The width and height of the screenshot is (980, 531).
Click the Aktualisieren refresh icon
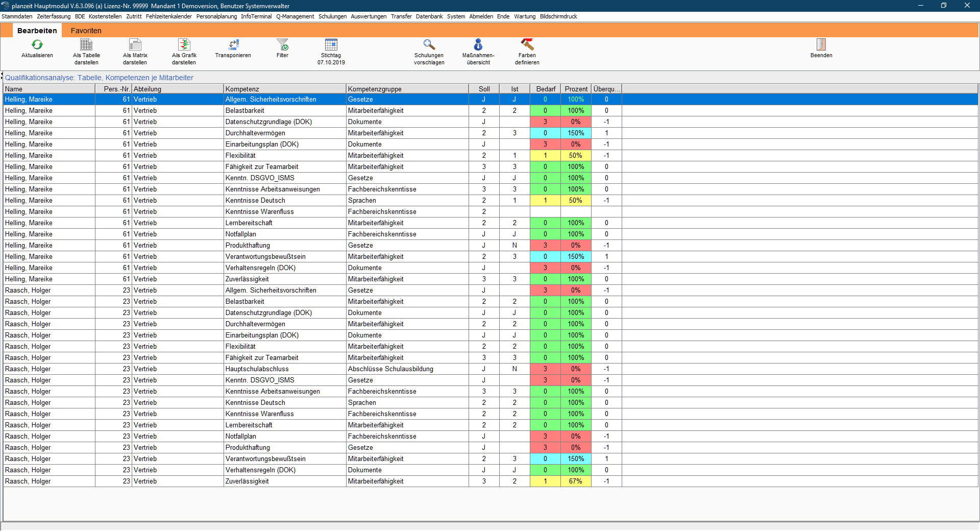37,45
